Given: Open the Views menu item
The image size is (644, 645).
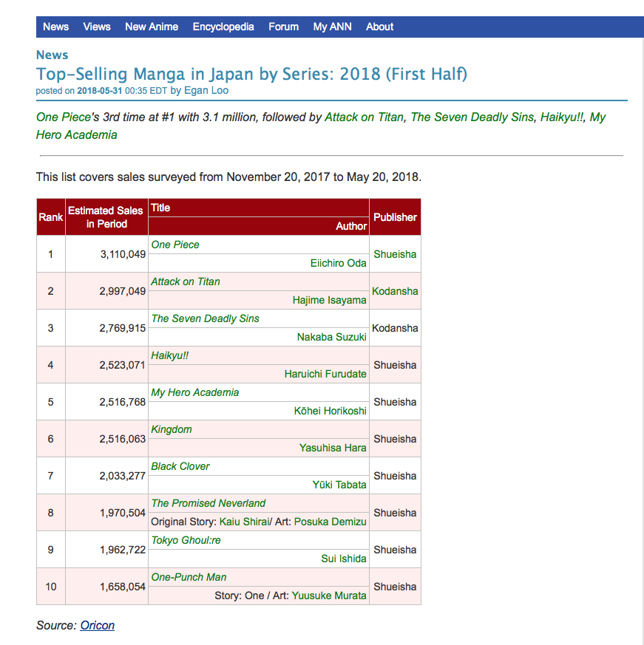Looking at the screenshot, I should point(97,27).
